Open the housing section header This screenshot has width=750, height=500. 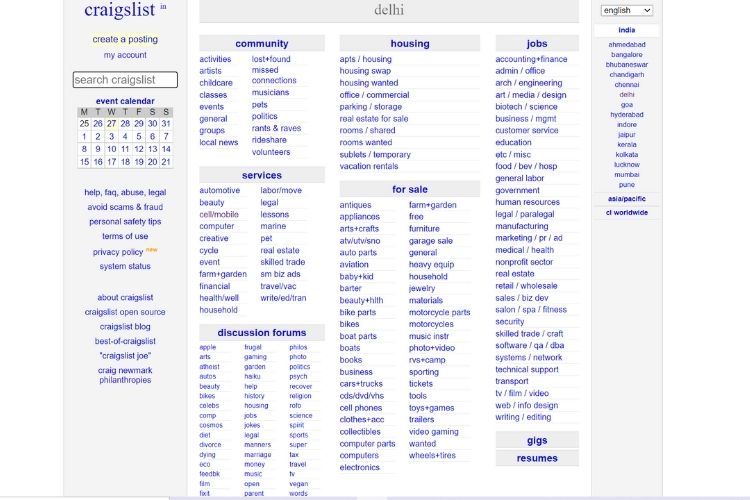click(410, 44)
